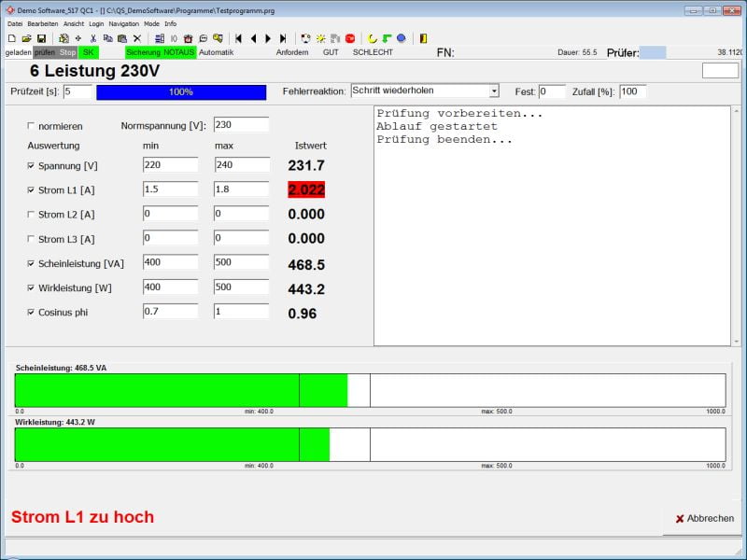Image resolution: width=747 pixels, height=560 pixels.
Task: Open the Mode menu
Action: (151, 24)
